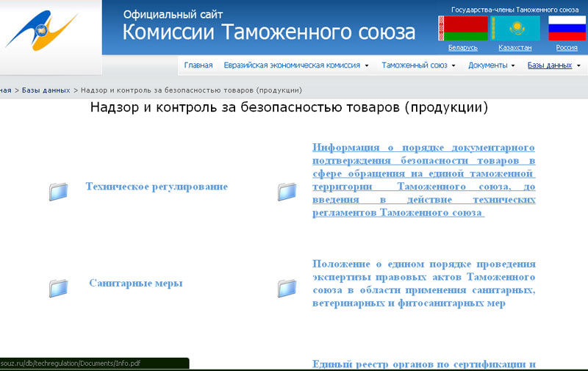Open folder icon beside Санитарные меры
588x371 pixels.
pos(59,288)
